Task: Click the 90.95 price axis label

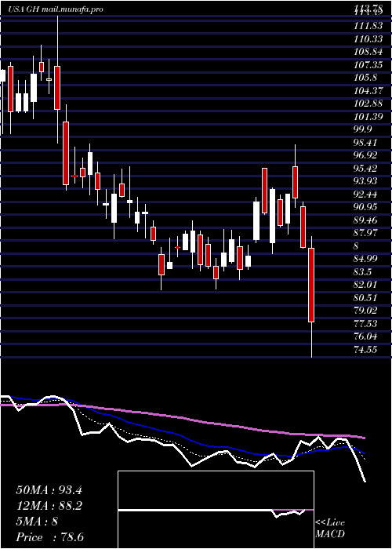Action: [365, 207]
